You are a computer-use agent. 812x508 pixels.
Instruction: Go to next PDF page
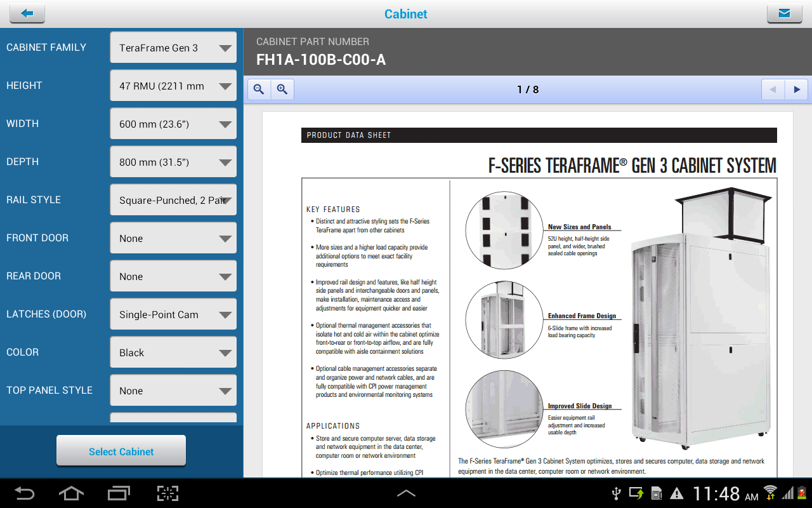point(796,90)
